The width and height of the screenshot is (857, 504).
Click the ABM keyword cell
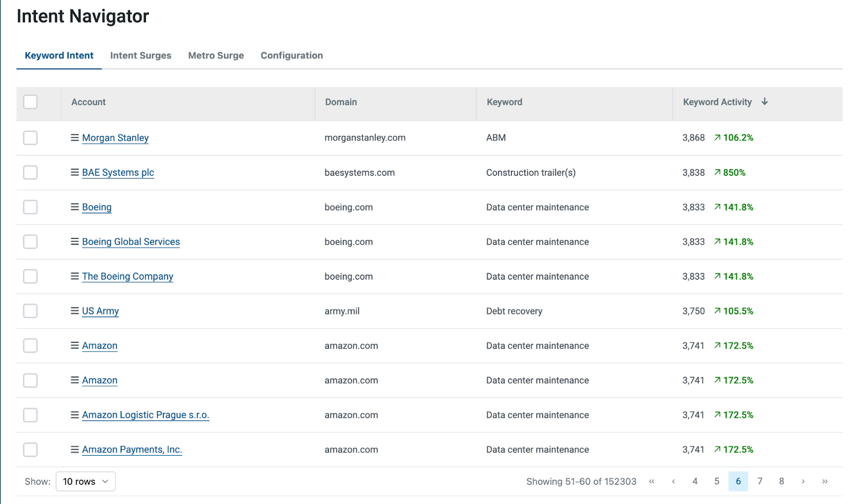(x=496, y=138)
